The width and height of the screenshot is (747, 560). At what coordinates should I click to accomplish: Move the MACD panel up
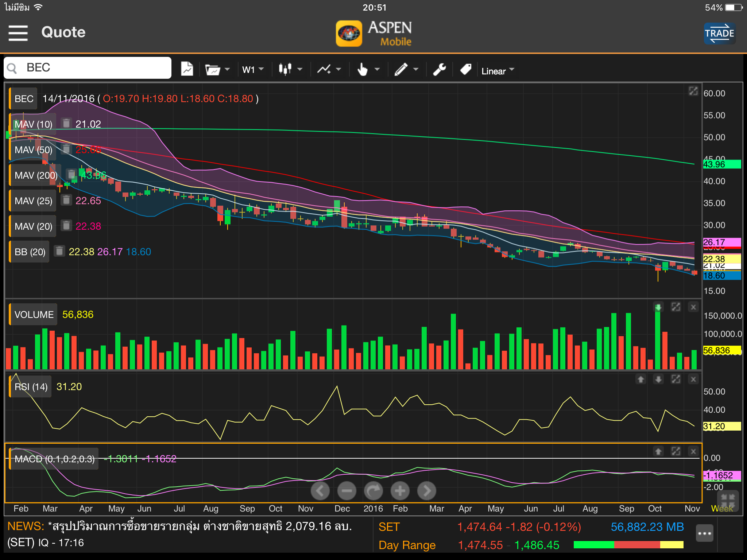point(658,452)
